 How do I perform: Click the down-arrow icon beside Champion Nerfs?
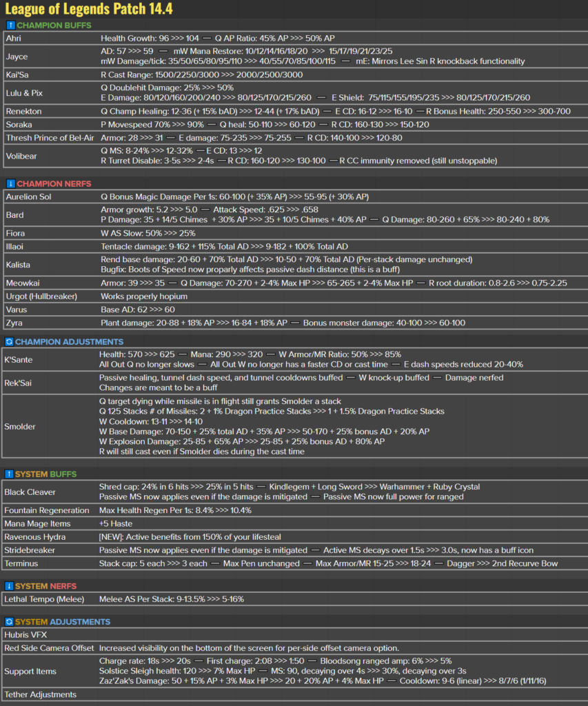pyautogui.click(x=11, y=183)
